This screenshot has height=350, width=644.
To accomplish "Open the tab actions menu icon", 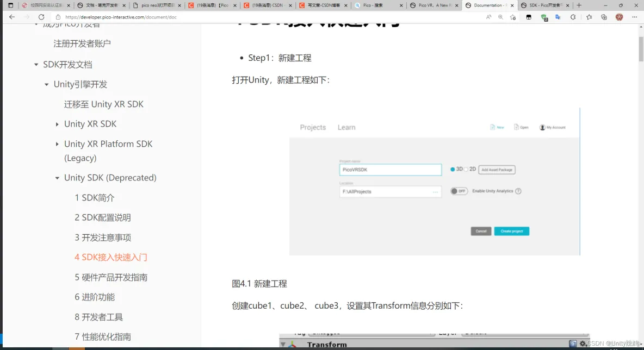I will click(11, 5).
